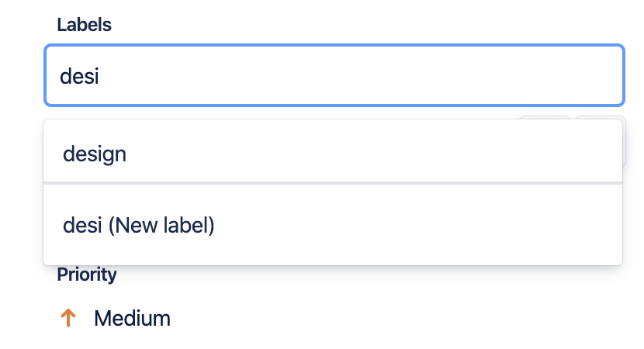This screenshot has height=349, width=644.
Task: Click the Labels field heading
Action: [x=84, y=25]
